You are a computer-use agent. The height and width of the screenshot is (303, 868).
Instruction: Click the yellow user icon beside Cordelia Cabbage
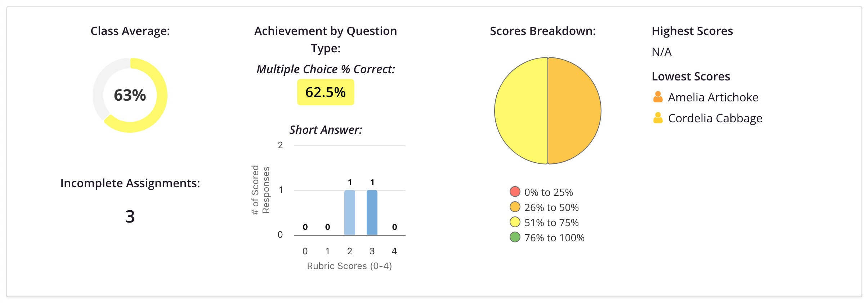658,118
